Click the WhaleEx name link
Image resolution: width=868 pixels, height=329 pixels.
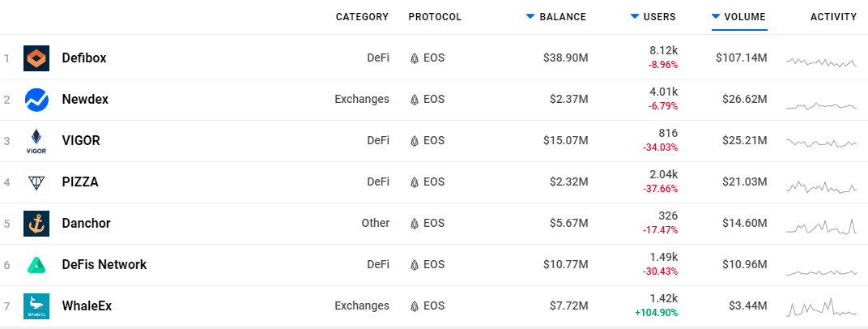pos(87,305)
